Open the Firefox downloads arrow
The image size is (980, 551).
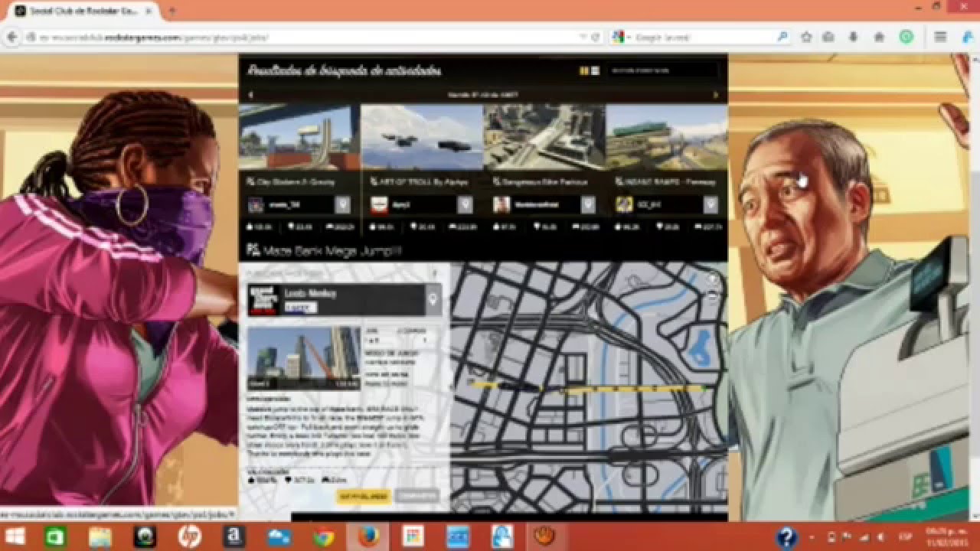[x=854, y=37]
